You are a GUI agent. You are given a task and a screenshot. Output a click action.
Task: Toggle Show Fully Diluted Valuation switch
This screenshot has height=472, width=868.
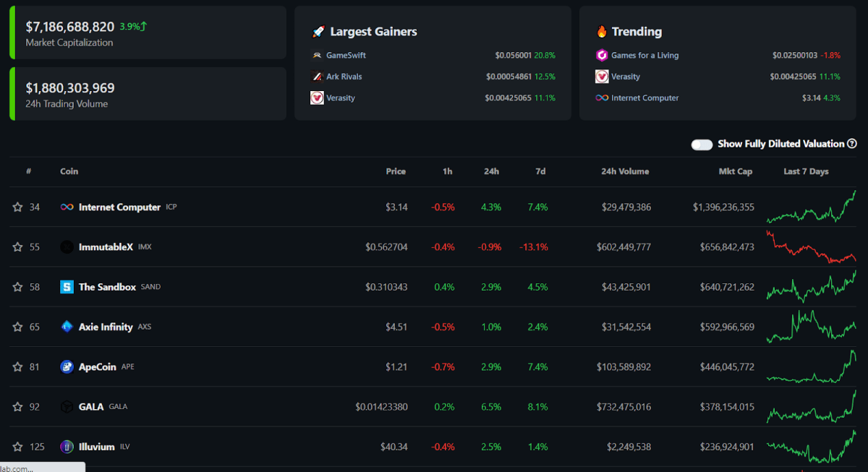pos(702,145)
